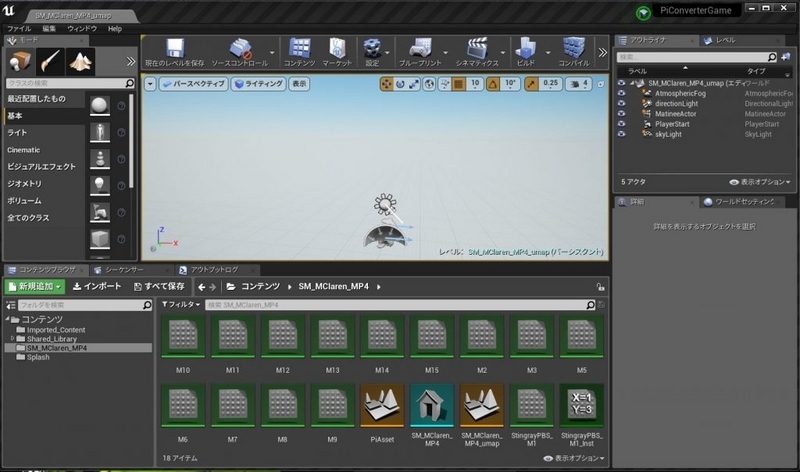Screen dimensions: 800x472
Task: Open Settings dropdown arrow
Action: click(x=387, y=53)
